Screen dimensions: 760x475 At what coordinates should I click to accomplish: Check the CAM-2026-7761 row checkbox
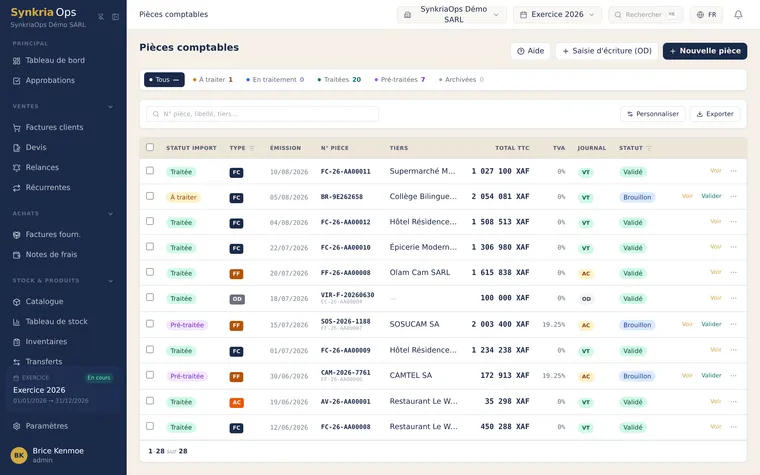[150, 375]
